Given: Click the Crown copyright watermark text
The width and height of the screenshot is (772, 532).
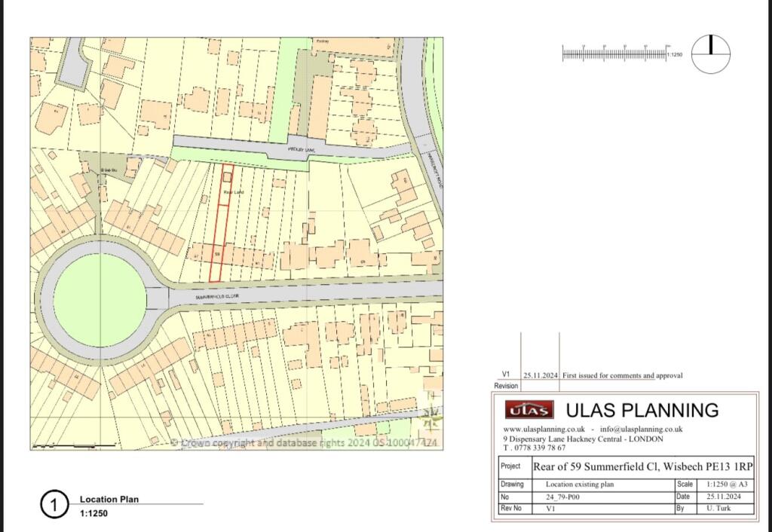Looking at the screenshot, I should tap(304, 443).
